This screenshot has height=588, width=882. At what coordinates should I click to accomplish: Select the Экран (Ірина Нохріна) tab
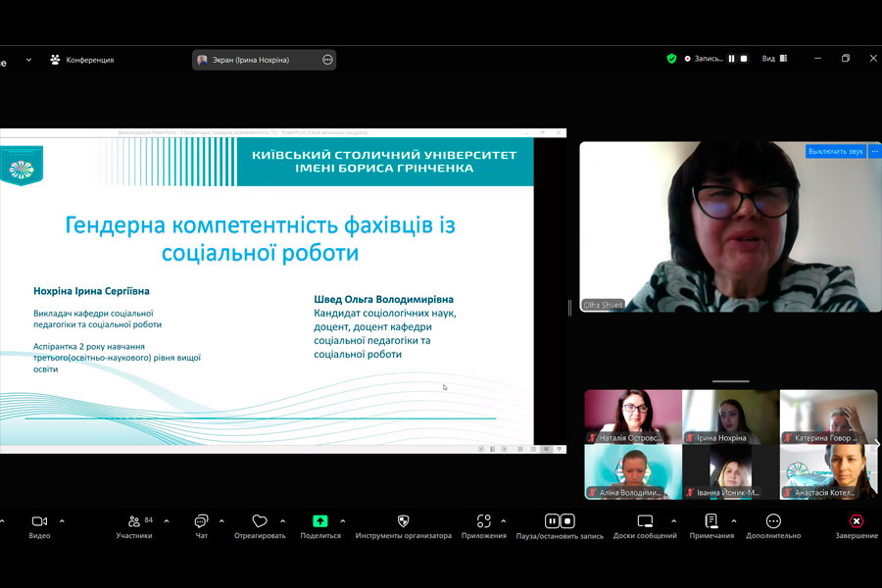264,60
